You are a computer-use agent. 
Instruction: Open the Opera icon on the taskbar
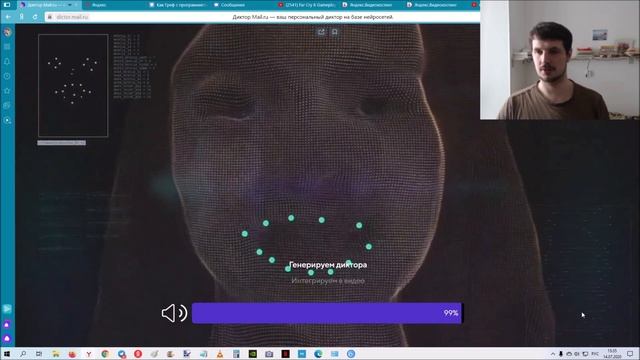(x=138, y=354)
